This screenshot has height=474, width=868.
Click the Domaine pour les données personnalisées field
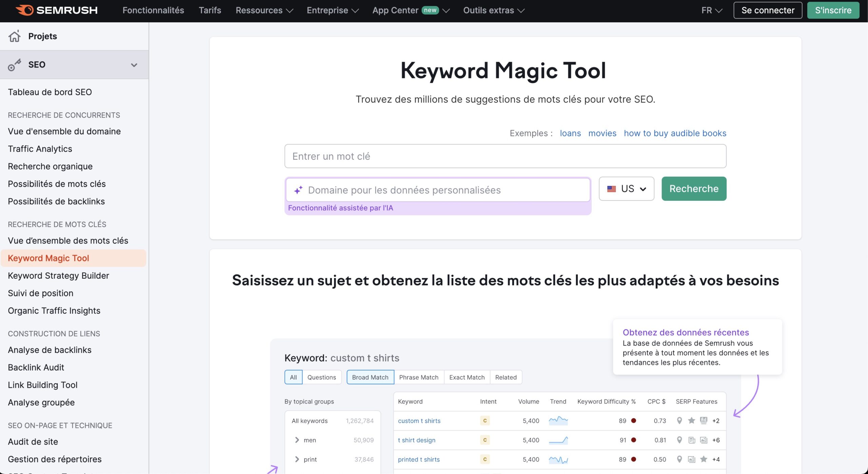pos(438,190)
